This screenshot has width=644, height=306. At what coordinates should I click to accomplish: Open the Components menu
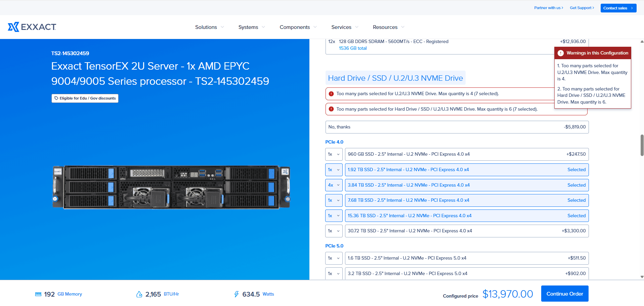(x=298, y=27)
